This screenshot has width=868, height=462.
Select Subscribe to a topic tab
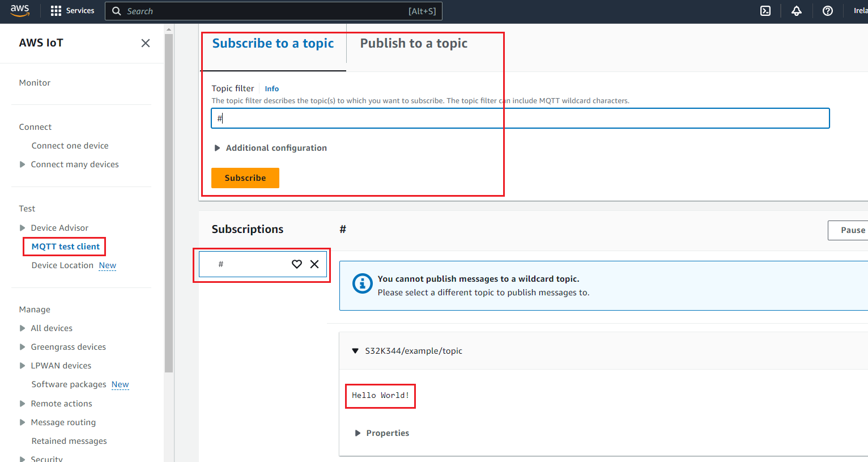(x=273, y=44)
